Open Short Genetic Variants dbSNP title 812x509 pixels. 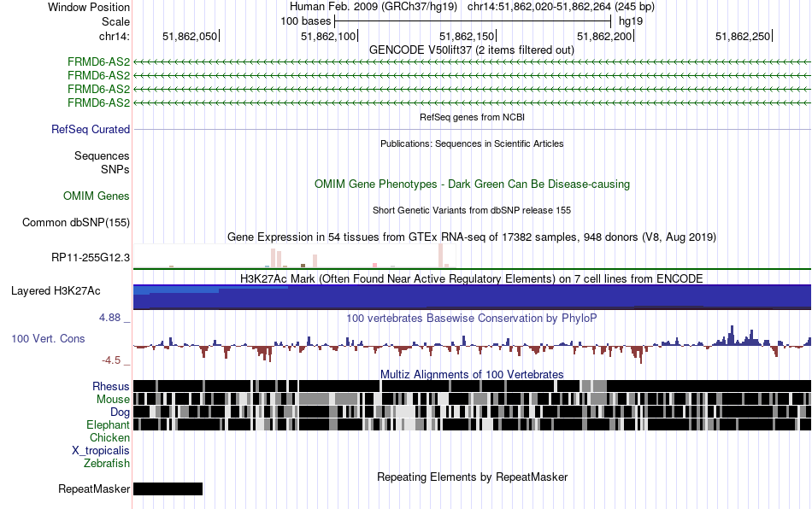coord(472,211)
